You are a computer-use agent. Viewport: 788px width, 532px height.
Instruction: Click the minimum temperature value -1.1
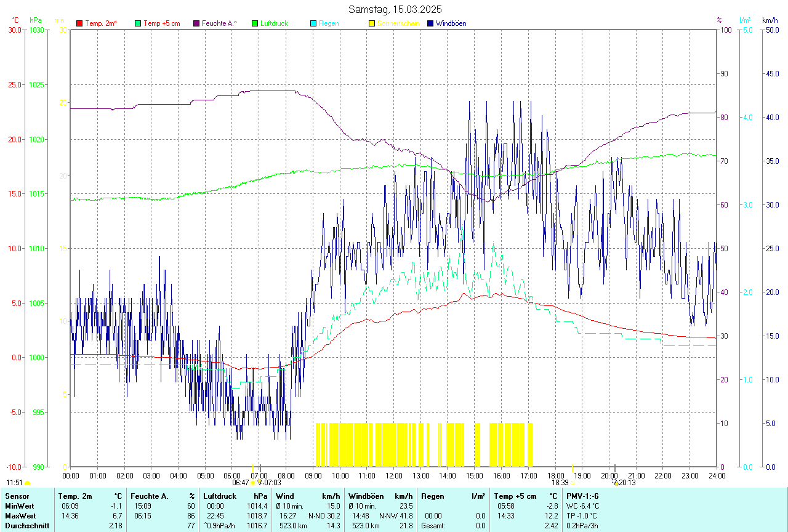click(x=116, y=506)
